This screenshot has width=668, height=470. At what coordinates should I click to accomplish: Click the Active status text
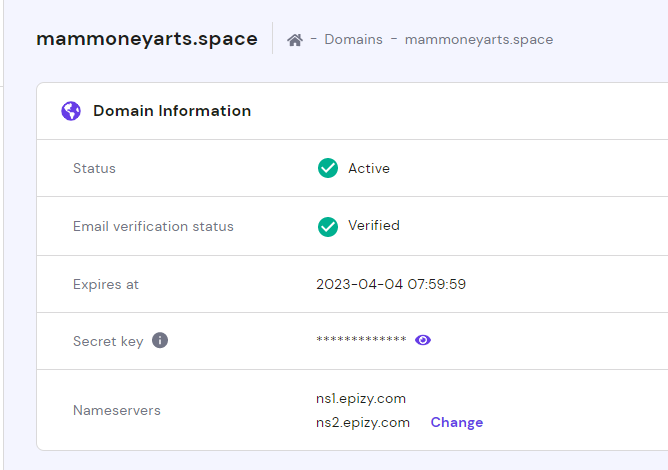click(369, 168)
